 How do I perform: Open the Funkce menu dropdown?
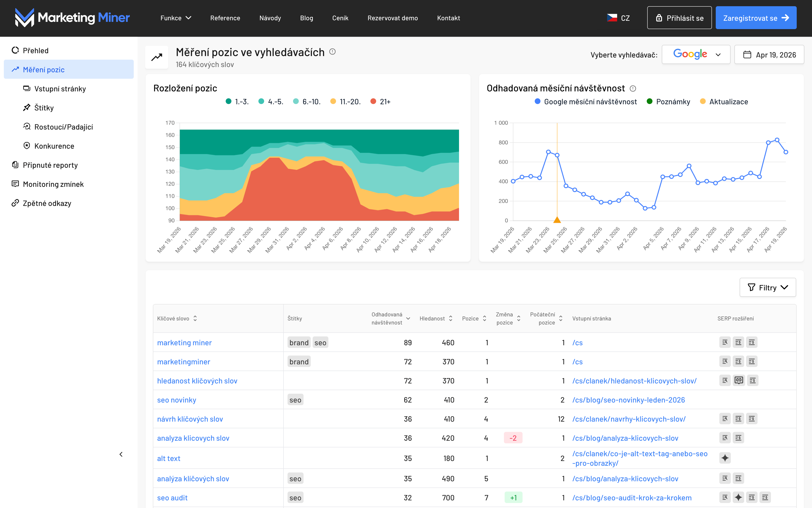point(176,18)
